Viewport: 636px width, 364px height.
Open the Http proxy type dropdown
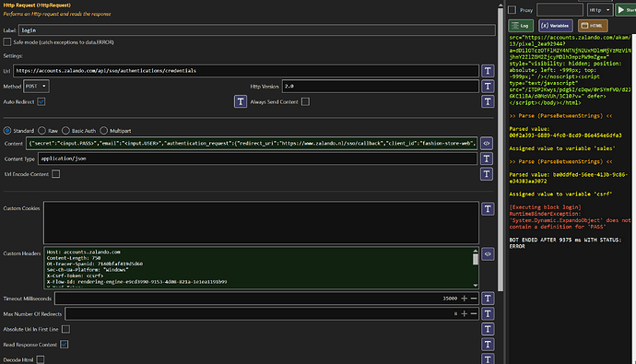(x=599, y=10)
